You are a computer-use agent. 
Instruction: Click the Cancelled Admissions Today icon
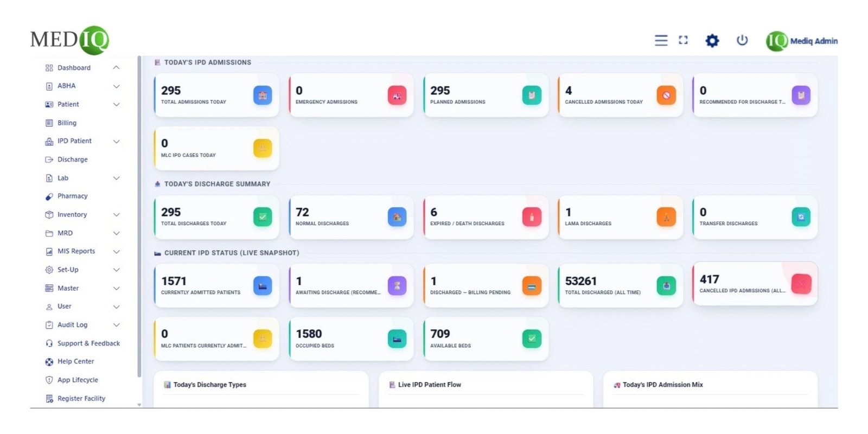tap(666, 95)
